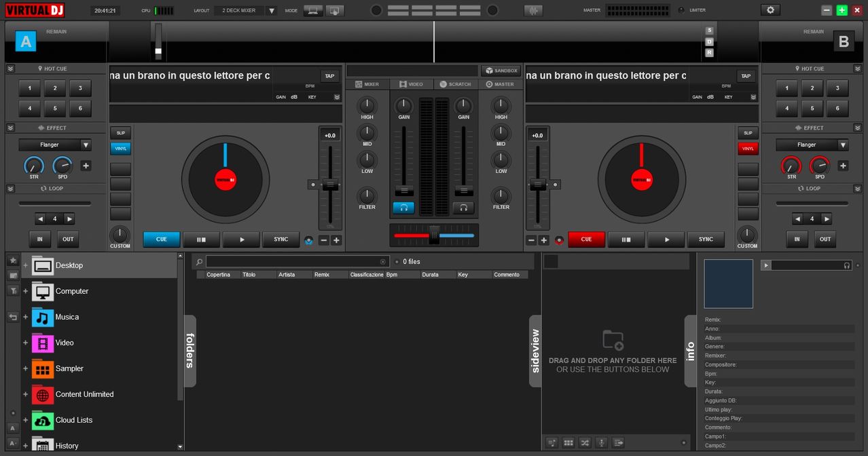Image resolution: width=868 pixels, height=456 pixels.
Task: Expand the Musica folder tree node
Action: [x=26, y=317]
